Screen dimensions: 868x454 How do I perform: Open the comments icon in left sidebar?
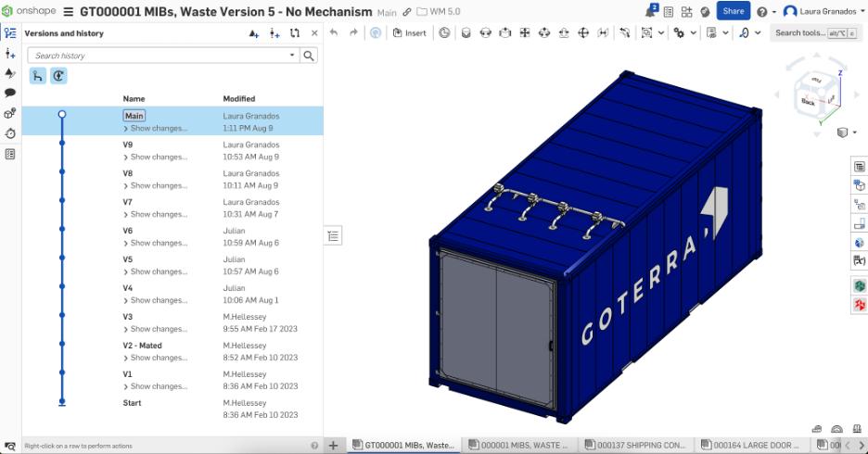pos(10,93)
